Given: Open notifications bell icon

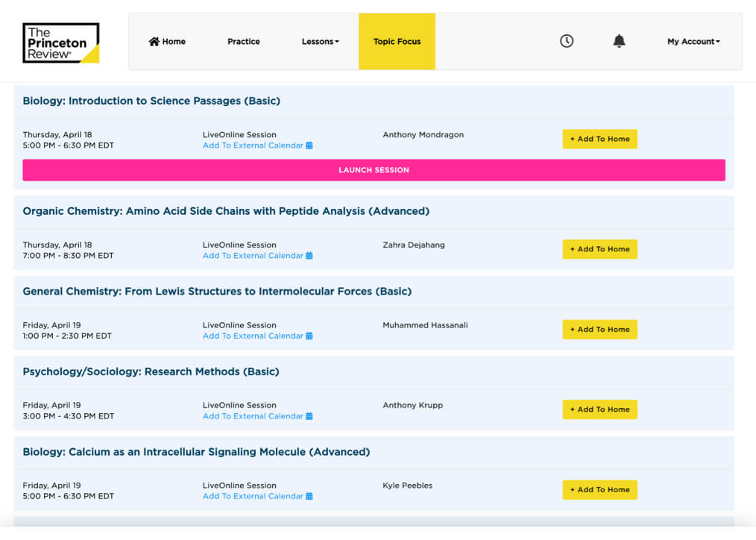Looking at the screenshot, I should pos(619,42).
